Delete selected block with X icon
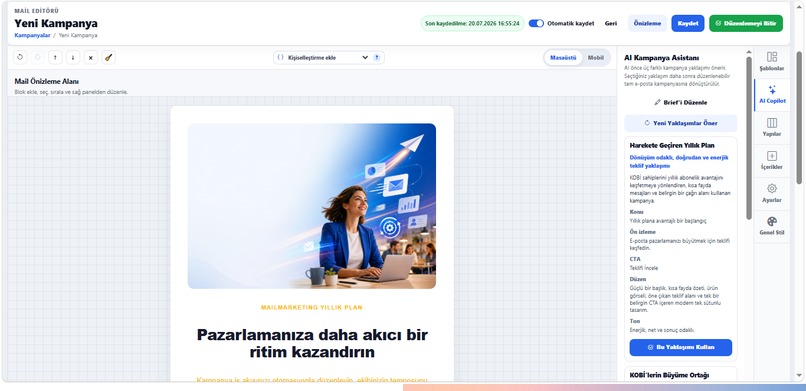Image resolution: width=806 pixels, height=391 pixels. 90,58
